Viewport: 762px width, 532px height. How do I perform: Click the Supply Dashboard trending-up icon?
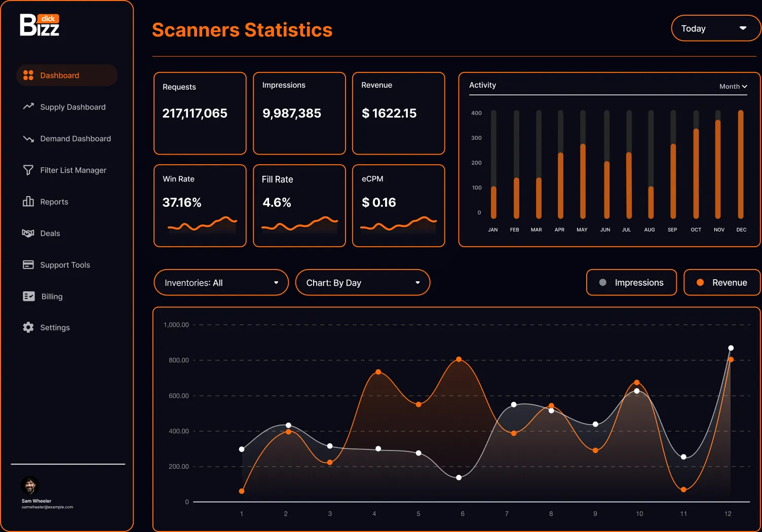tap(28, 106)
